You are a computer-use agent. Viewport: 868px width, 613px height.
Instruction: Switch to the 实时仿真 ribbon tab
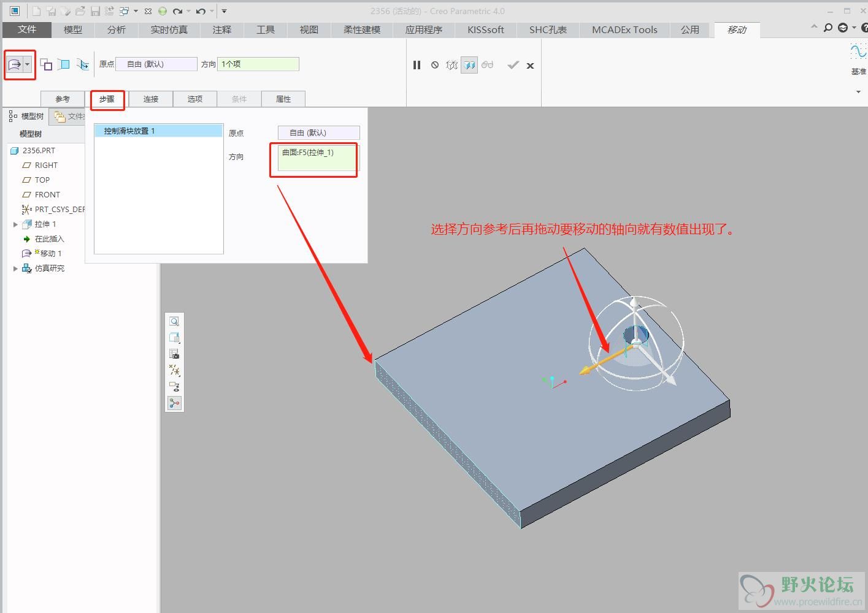coord(169,29)
